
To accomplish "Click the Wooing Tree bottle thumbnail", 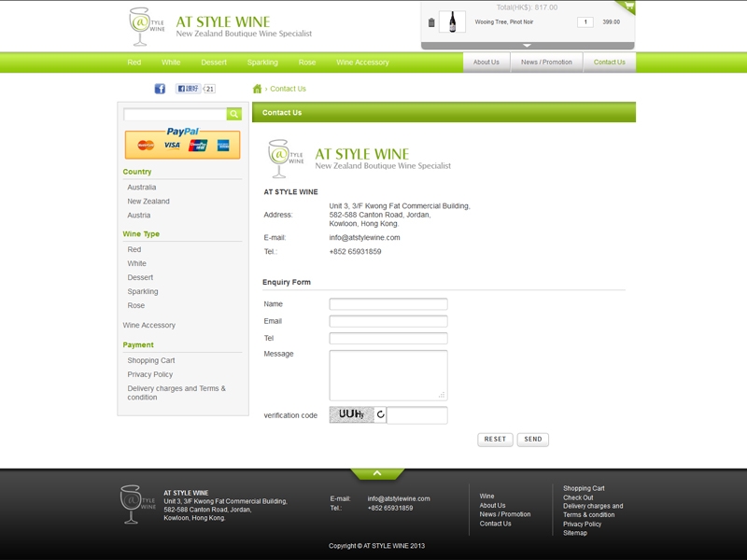I will pos(453,22).
